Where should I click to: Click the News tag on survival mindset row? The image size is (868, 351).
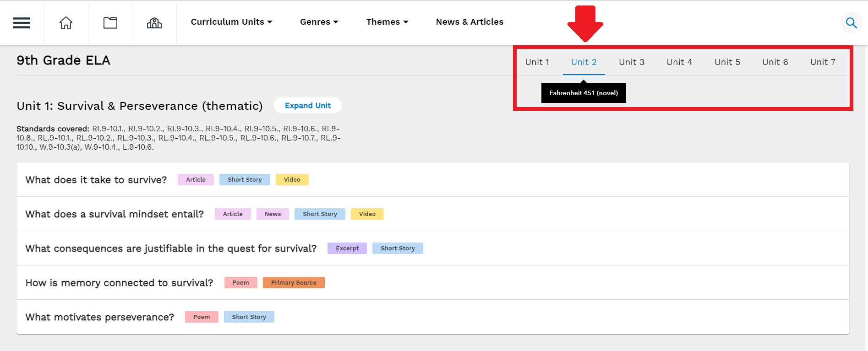point(273,214)
